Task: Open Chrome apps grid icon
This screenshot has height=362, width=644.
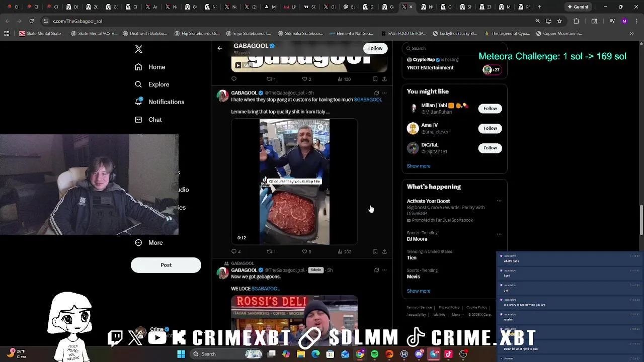Action: click(x=7, y=34)
